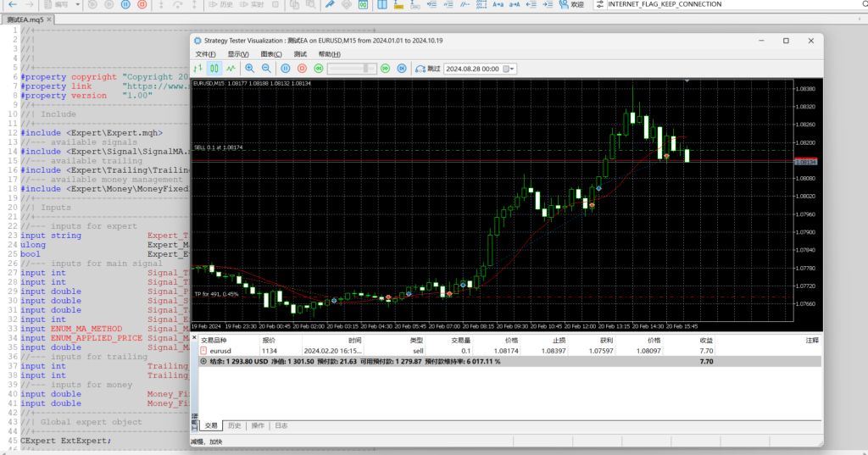
Task: Close the 测试EA.mq5 editor tab
Action: click(49, 19)
